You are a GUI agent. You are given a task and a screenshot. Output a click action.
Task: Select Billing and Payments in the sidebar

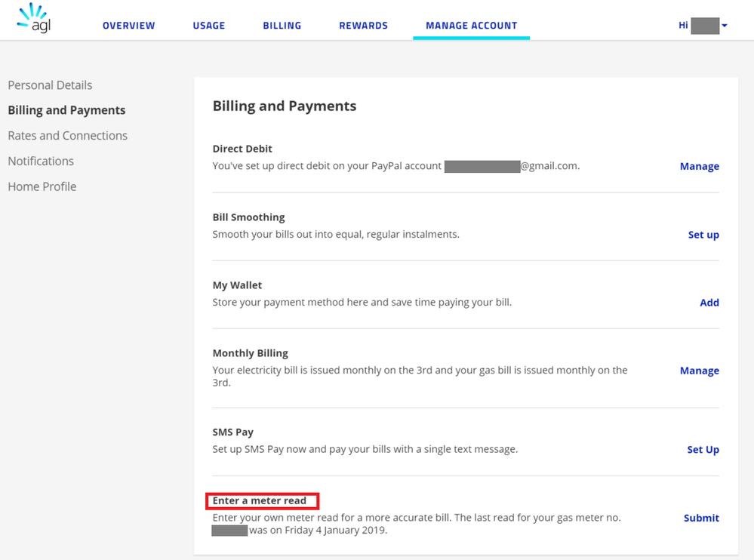tap(66, 110)
